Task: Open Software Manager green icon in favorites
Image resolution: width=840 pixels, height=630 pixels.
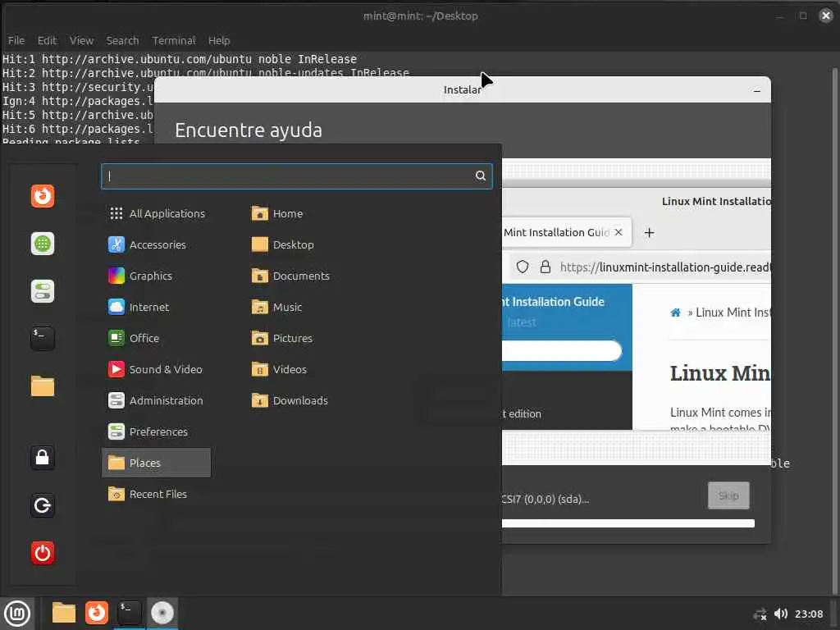Action: pyautogui.click(x=43, y=244)
